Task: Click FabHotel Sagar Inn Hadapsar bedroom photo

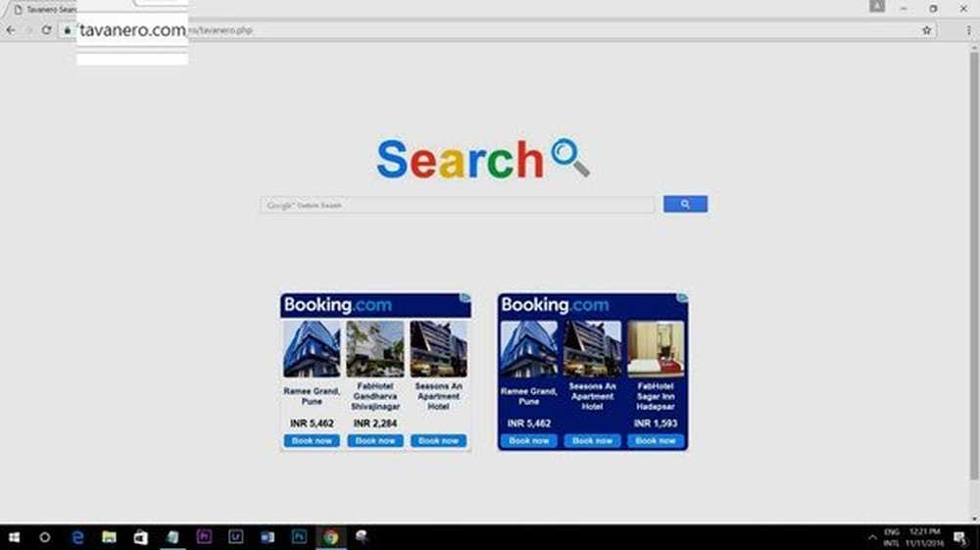Action: click(656, 349)
